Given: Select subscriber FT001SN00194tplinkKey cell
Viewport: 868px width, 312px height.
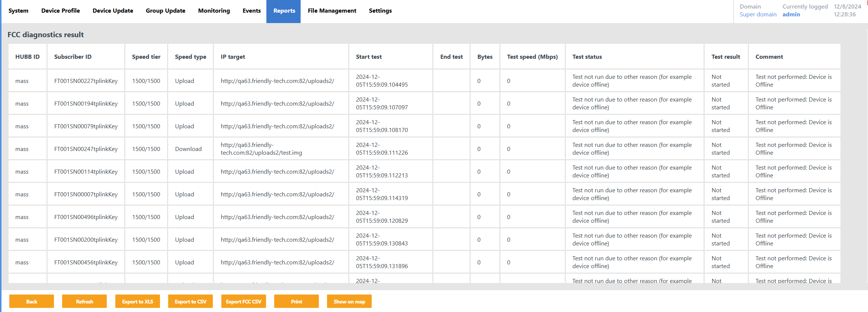Looking at the screenshot, I should point(86,103).
